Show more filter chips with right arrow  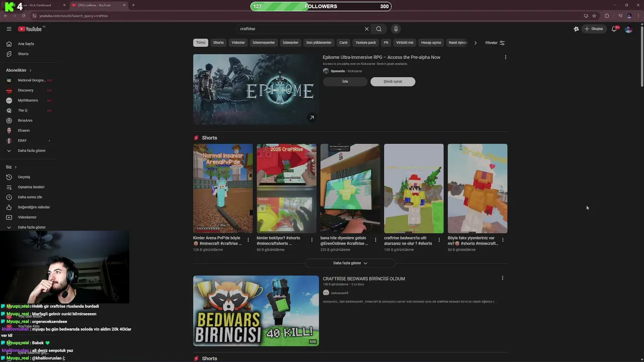[475, 43]
